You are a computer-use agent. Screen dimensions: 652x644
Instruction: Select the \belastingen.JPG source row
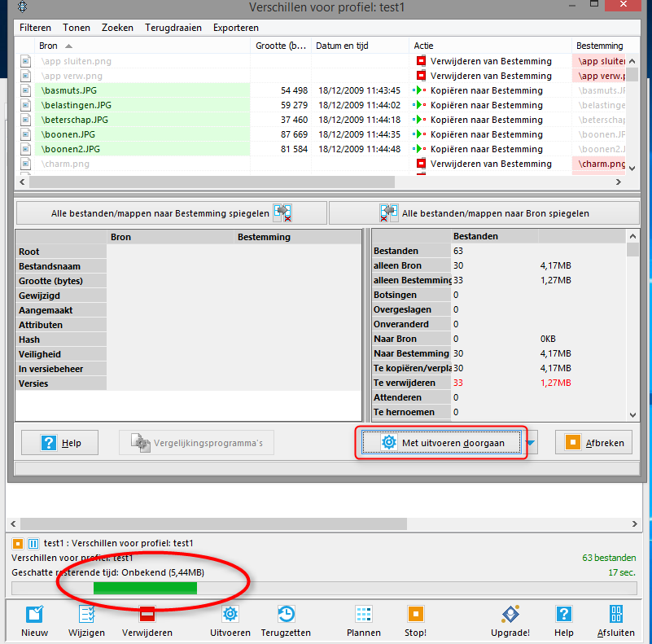coord(142,105)
